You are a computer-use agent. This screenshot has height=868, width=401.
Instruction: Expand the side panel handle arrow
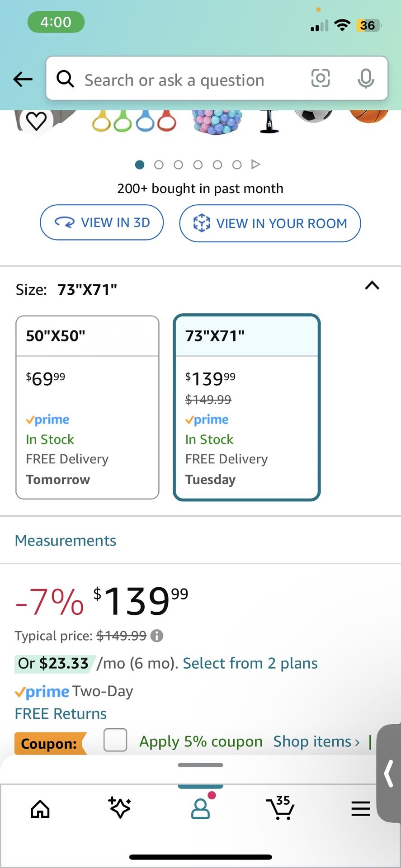(x=388, y=773)
